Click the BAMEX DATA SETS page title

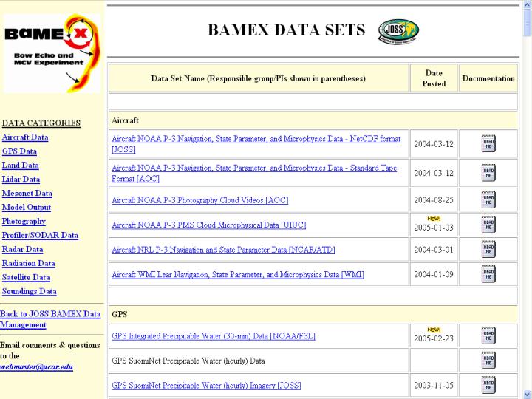tap(287, 30)
